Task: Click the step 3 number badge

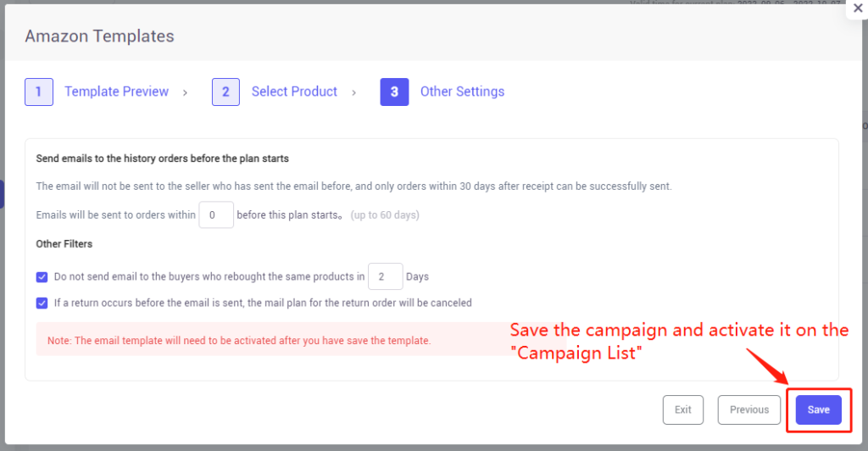Action: pos(394,92)
